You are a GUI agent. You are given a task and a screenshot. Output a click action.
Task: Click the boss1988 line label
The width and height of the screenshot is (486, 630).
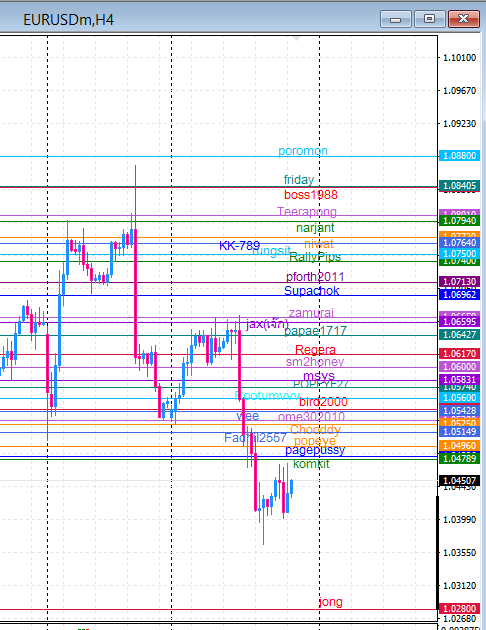pyautogui.click(x=310, y=195)
